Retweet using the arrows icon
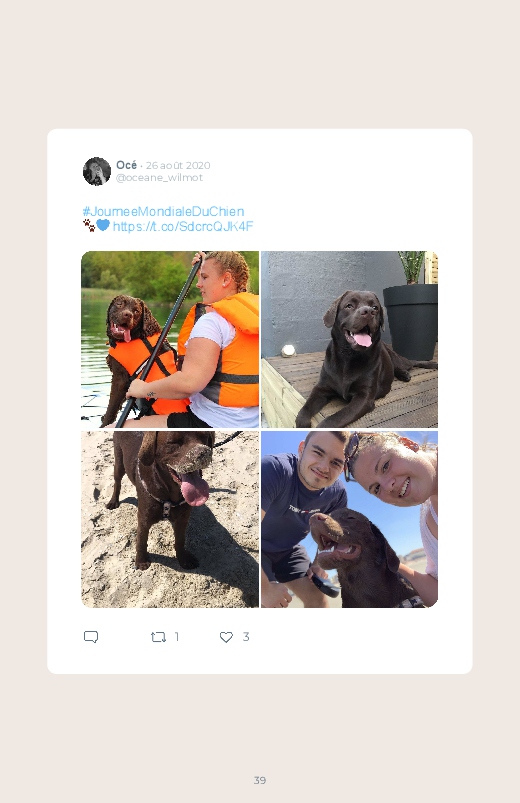This screenshot has width=520, height=803. coord(158,637)
